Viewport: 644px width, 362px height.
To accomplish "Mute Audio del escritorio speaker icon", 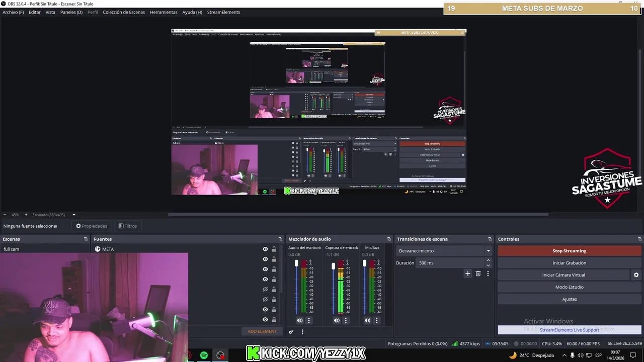I will point(300,320).
